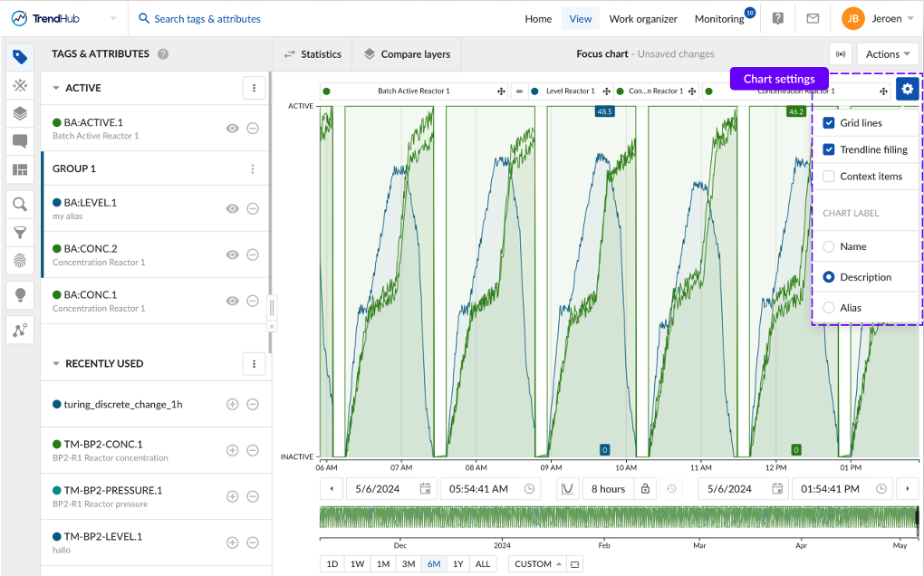Open the search magnifier icon in sidebar
The width and height of the screenshot is (924, 576).
[x=20, y=205]
